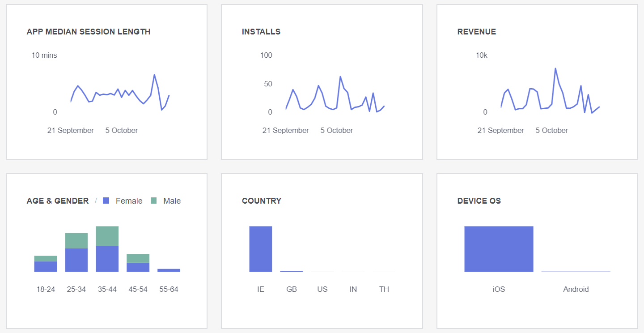Click the Female legend label
Viewport: 644px width, 333px height.
[x=129, y=201]
